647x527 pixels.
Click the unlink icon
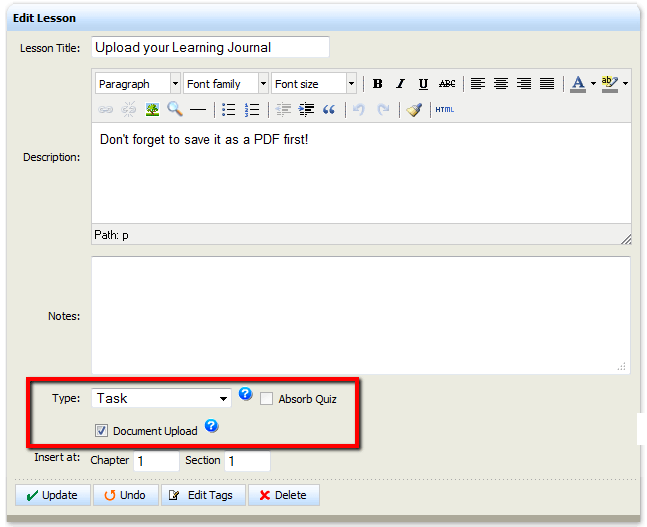coord(129,110)
